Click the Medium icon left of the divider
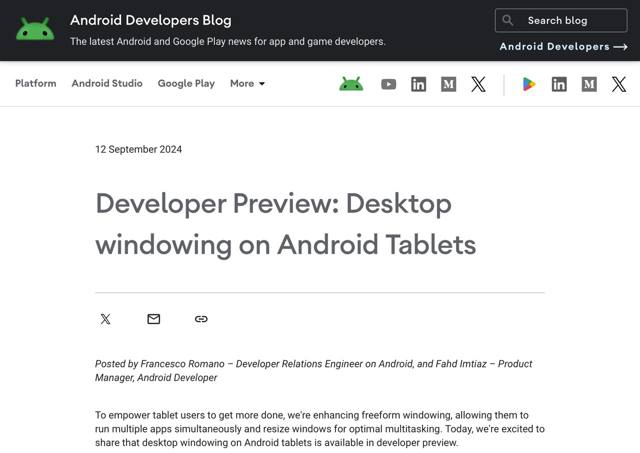 coord(448,84)
